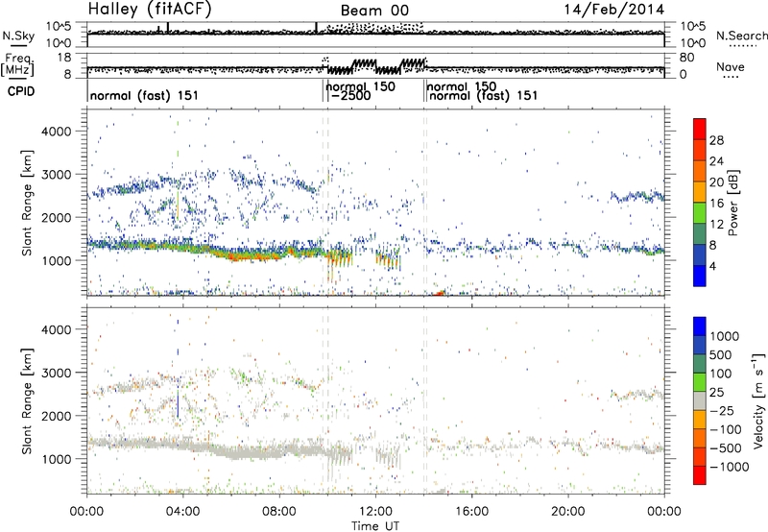This screenshot has width=768, height=532.
Task: Click the "500" tick on the Velocity color bar
Action: pos(721,355)
